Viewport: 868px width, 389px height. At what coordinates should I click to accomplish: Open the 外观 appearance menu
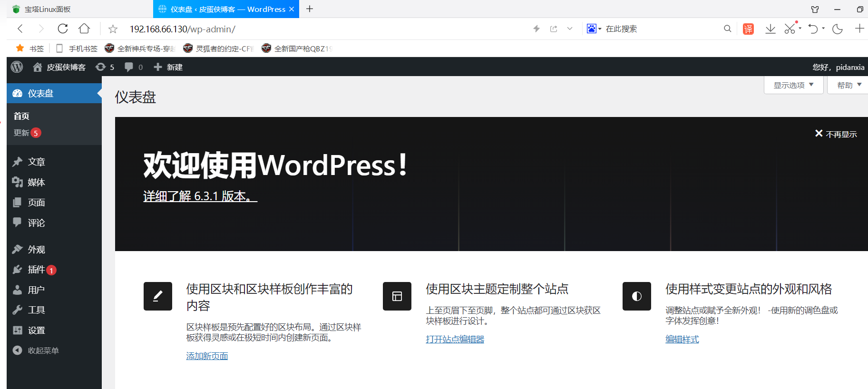[x=36, y=250]
